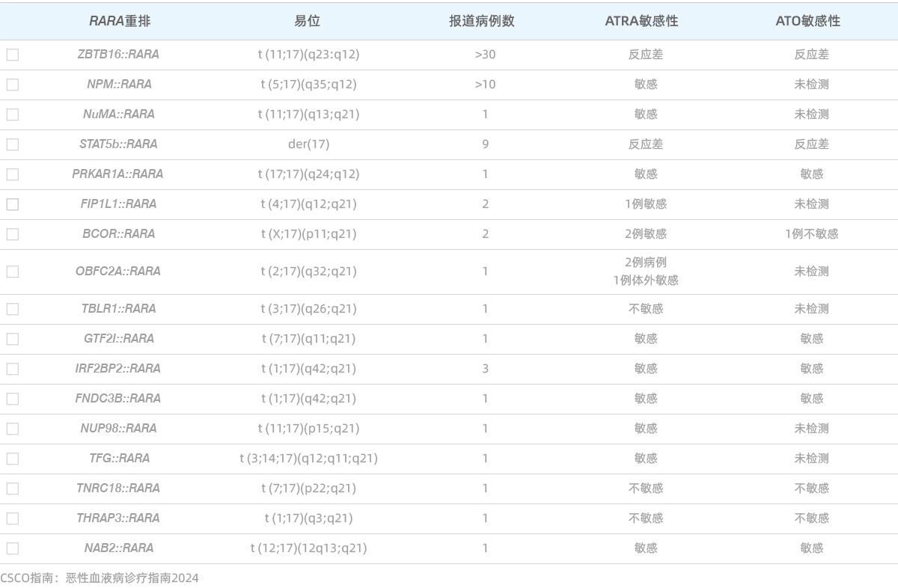Click the 报道病例数 column header
Screen dimensions: 898x588
click(481, 21)
